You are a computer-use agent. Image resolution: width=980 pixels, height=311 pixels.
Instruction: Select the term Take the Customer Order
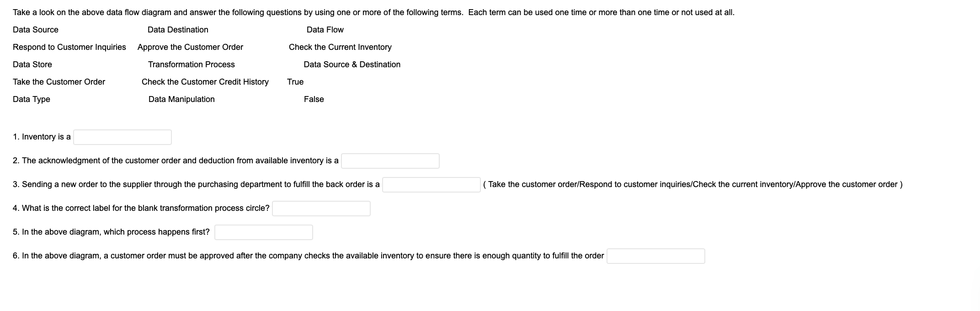59,81
